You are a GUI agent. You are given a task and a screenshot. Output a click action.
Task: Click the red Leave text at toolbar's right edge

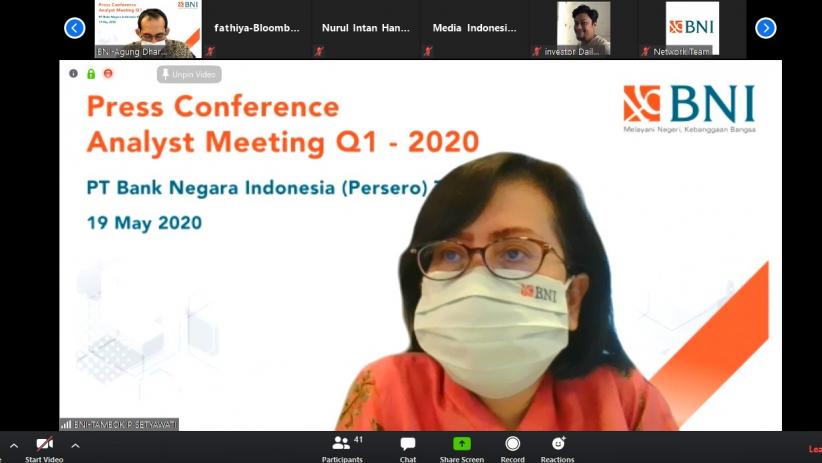[x=815, y=449]
